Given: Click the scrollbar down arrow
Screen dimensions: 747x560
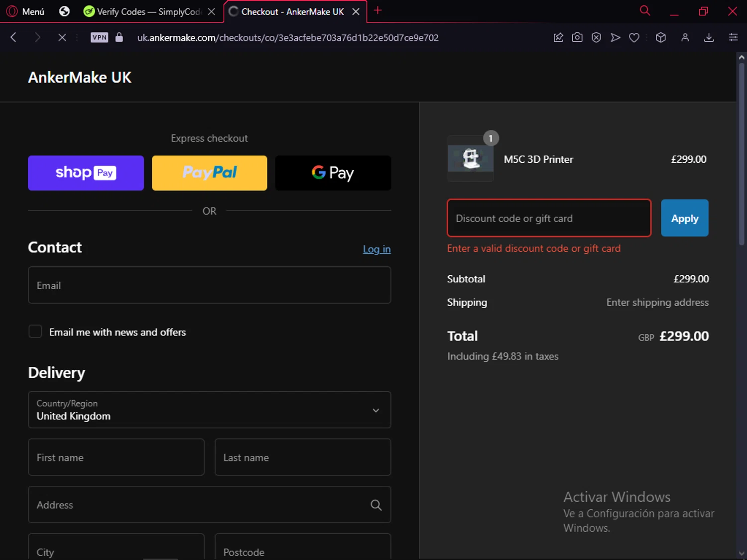Looking at the screenshot, I should pos(742,554).
